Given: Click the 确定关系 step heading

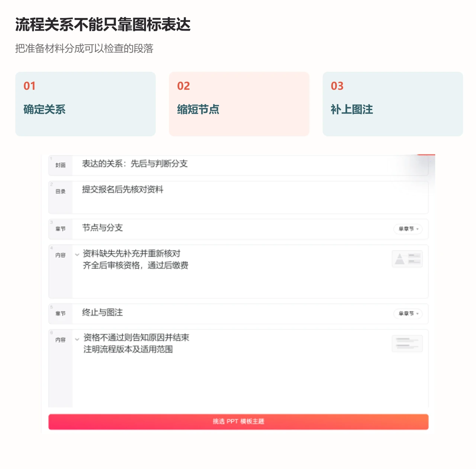Looking at the screenshot, I should 44,109.
